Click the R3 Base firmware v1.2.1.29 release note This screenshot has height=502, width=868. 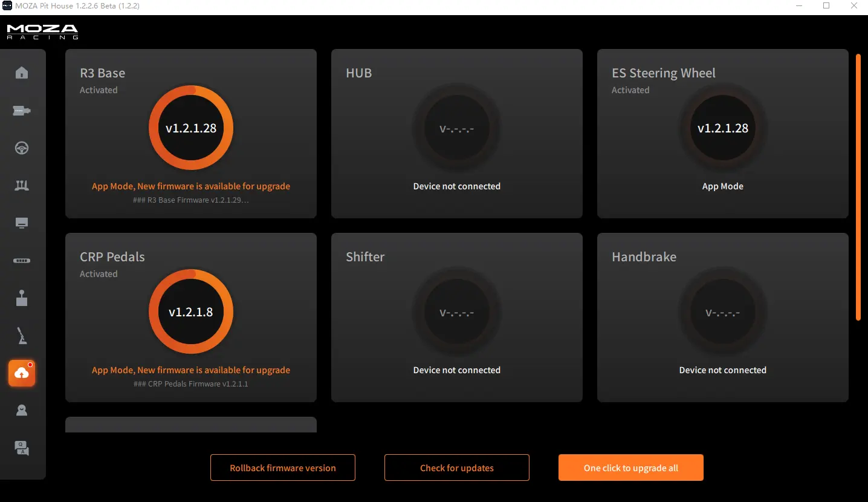191,200
